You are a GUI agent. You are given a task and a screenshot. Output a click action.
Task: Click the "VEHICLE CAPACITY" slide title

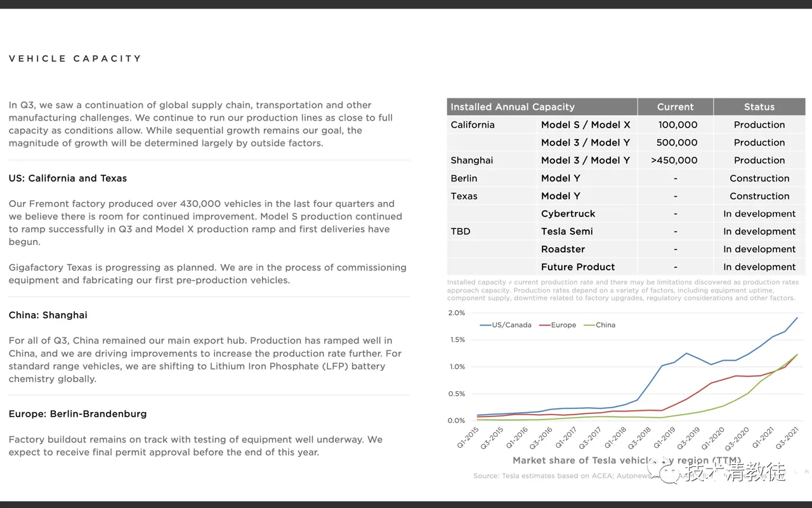(75, 58)
